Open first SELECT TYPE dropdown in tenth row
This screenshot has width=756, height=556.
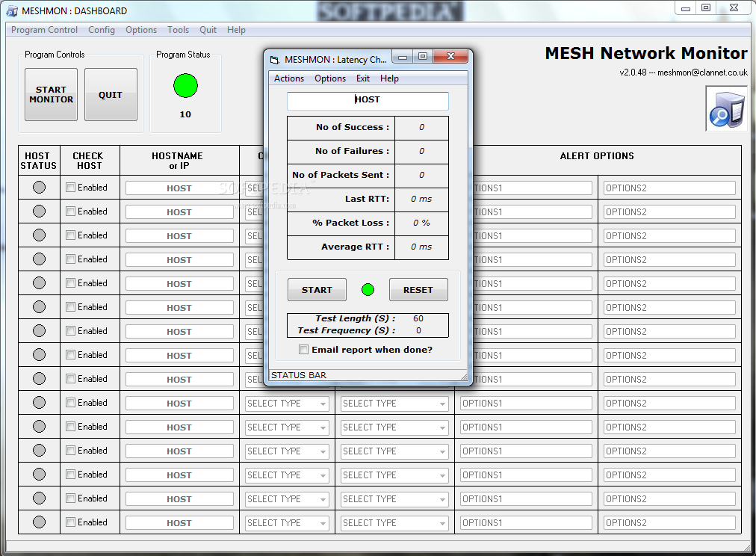click(x=287, y=403)
